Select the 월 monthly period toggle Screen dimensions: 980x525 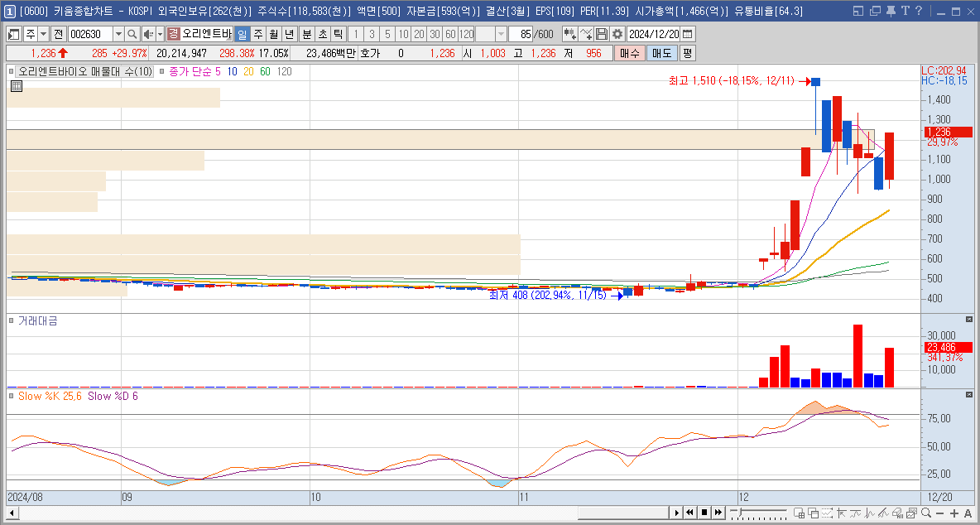pyautogui.click(x=274, y=35)
